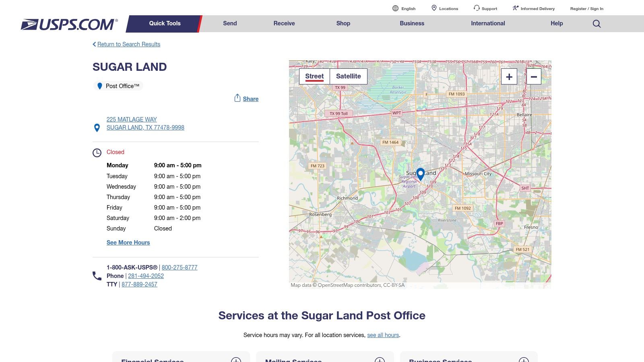The width and height of the screenshot is (644, 362).
Task: Click Rosenberg label on map
Action: click(x=320, y=214)
